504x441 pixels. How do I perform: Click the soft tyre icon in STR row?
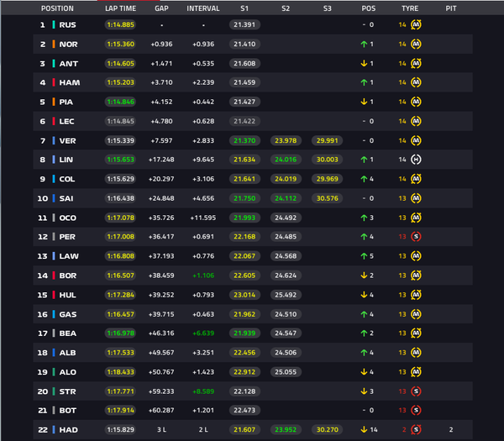[416, 391]
